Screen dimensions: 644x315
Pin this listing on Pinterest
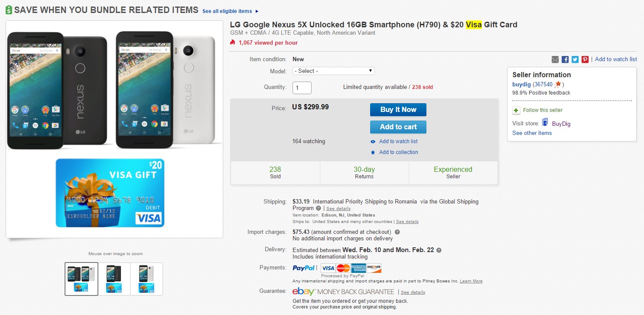tap(585, 59)
